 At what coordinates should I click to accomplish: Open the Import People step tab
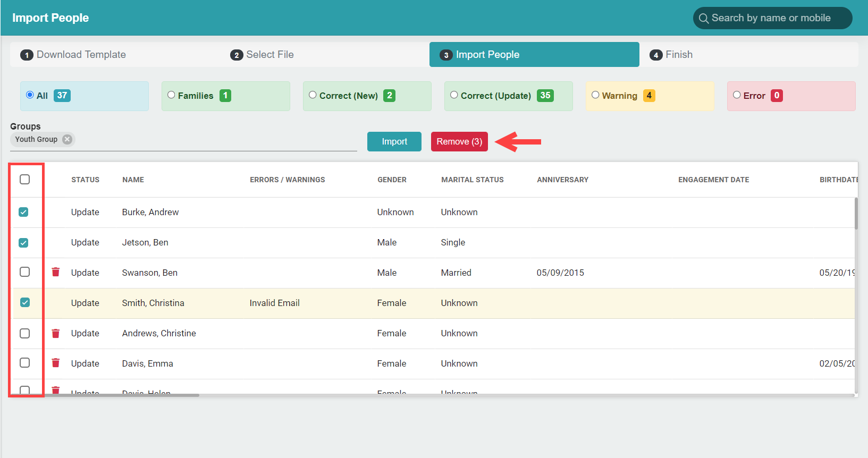pos(534,55)
